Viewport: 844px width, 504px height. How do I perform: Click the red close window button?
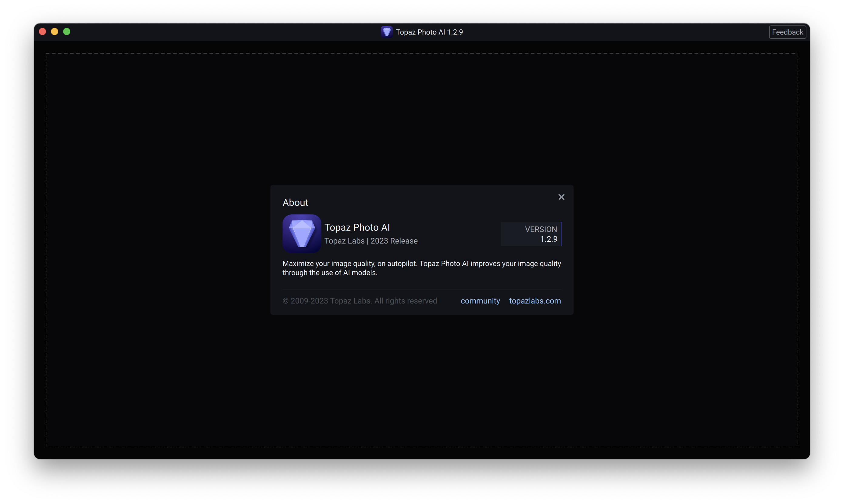click(42, 31)
